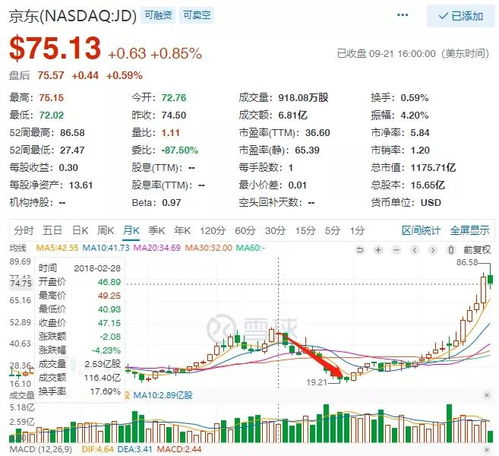This screenshot has height=456, width=499.
Task: Zoom in the chart with plus icon
Action: click(x=378, y=250)
